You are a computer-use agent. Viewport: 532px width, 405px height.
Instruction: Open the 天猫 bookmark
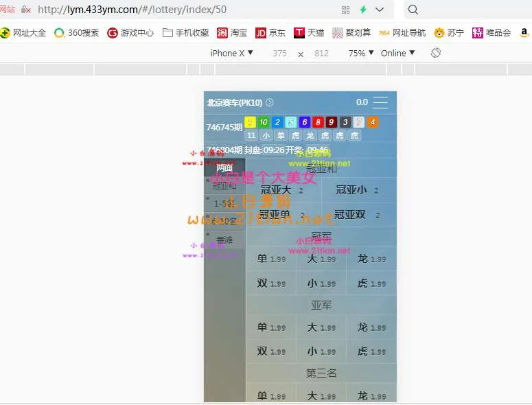(309, 32)
